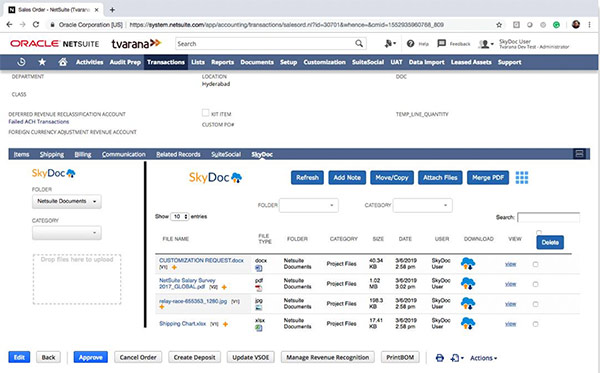Go back with the browser arrow
This screenshot has height=373, width=600.
(10, 24)
